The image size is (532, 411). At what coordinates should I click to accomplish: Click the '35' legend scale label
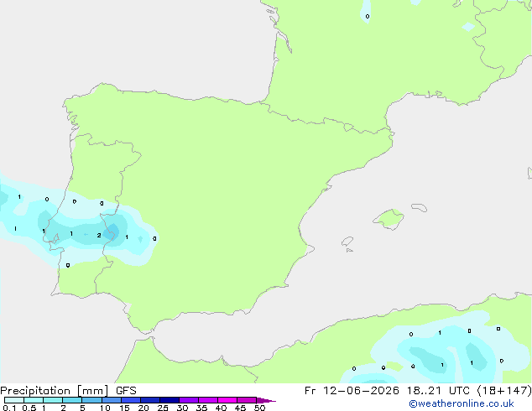point(201,408)
